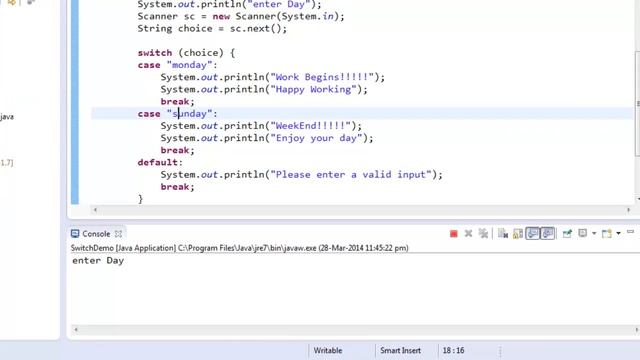This screenshot has width=640, height=360.
Task: Click the break; under default case
Action: pos(178,187)
